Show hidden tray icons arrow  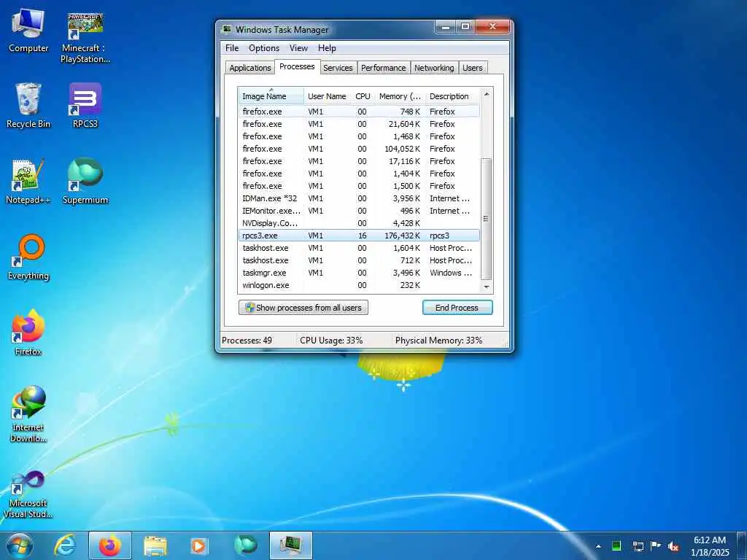pos(598,546)
